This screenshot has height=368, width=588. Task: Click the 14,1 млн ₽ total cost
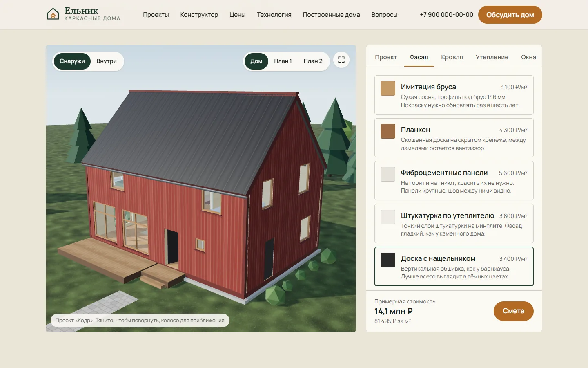(394, 311)
